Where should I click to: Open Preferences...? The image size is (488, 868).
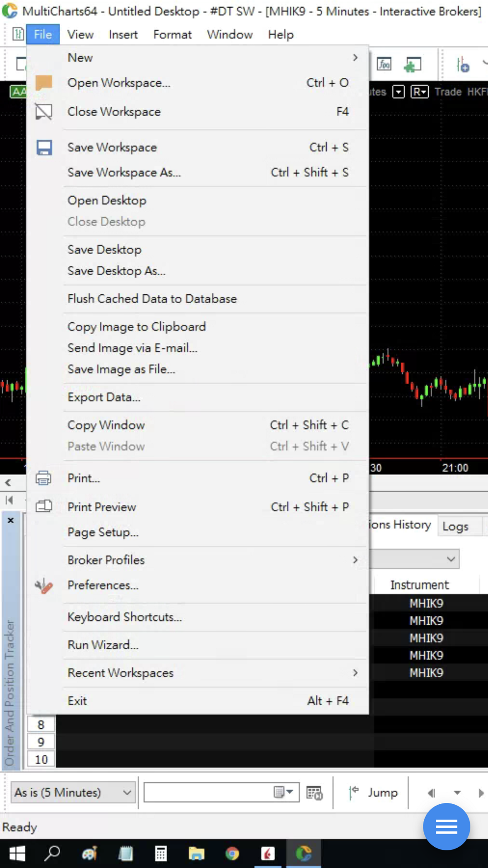198,585
